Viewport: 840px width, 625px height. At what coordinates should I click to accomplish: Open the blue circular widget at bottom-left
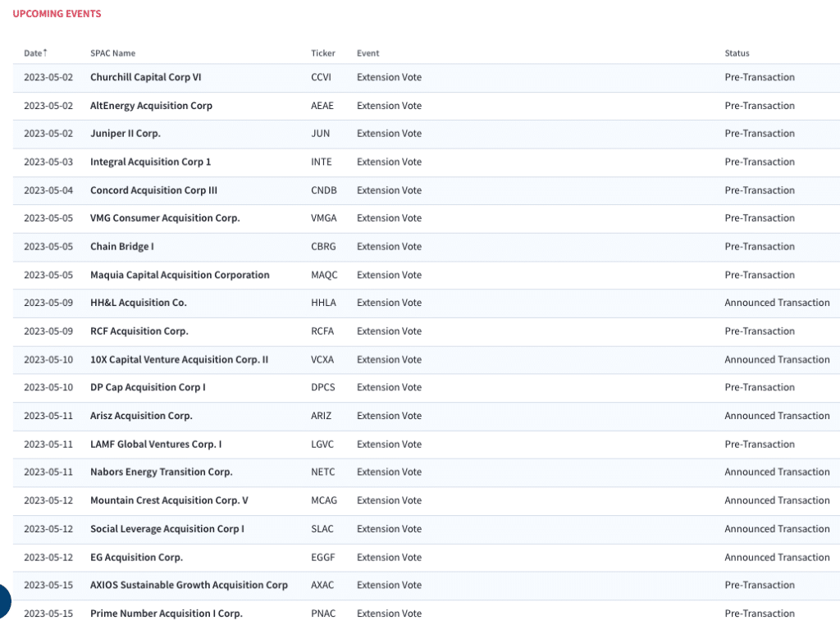4,601
